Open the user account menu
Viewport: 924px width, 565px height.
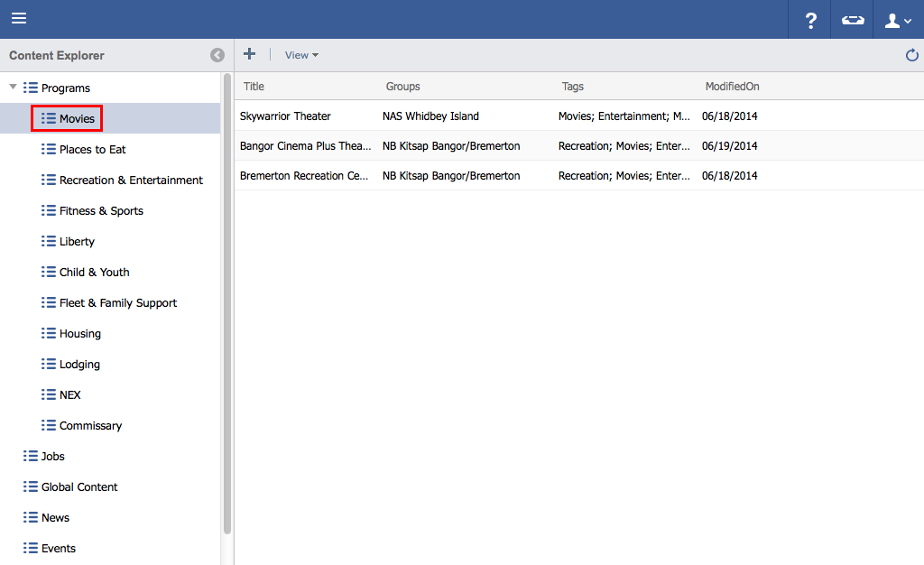[x=898, y=20]
